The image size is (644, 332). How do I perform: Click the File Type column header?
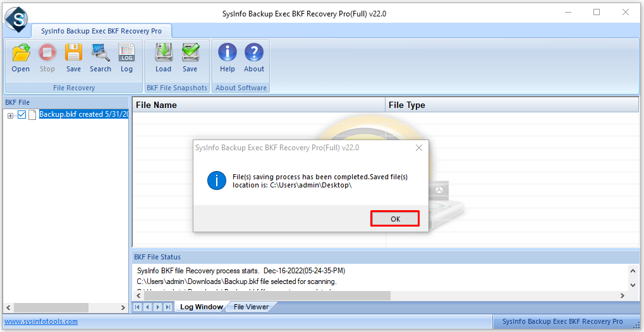[x=513, y=105]
